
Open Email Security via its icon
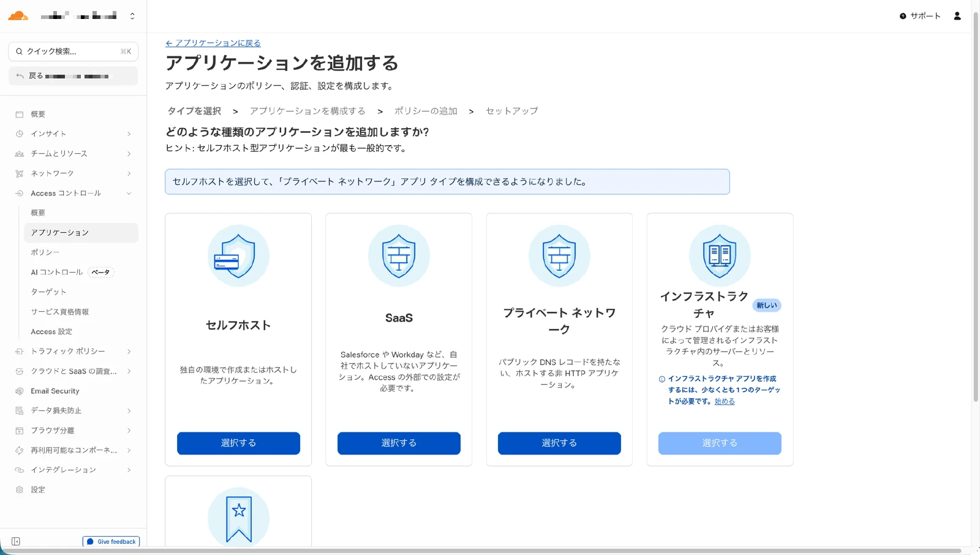point(19,391)
